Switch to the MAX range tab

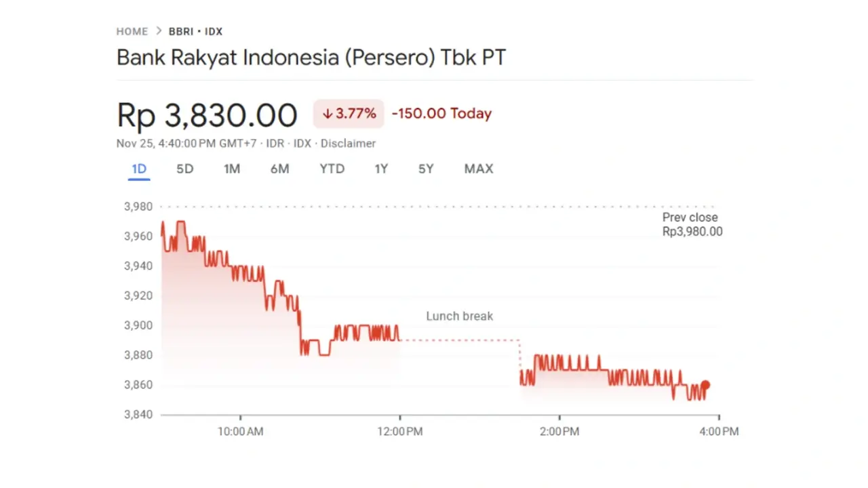coord(479,169)
